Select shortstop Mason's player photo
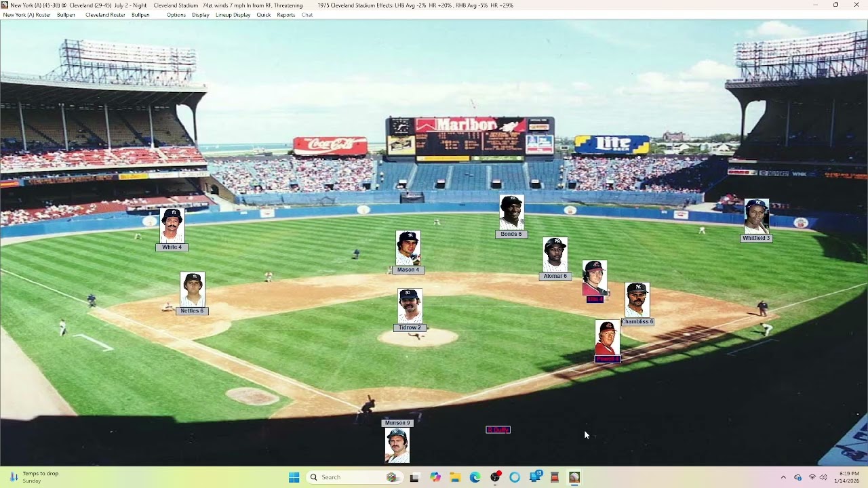The height and width of the screenshot is (488, 868). [408, 248]
